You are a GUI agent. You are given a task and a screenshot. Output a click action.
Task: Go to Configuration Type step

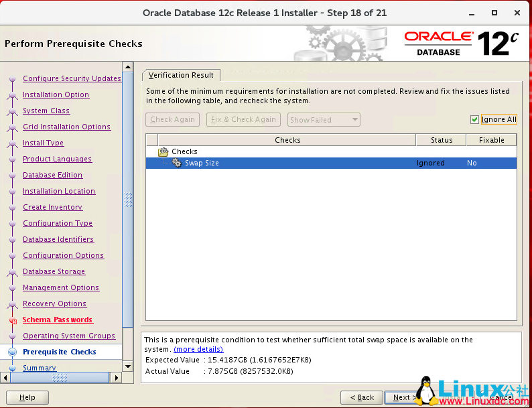(58, 223)
